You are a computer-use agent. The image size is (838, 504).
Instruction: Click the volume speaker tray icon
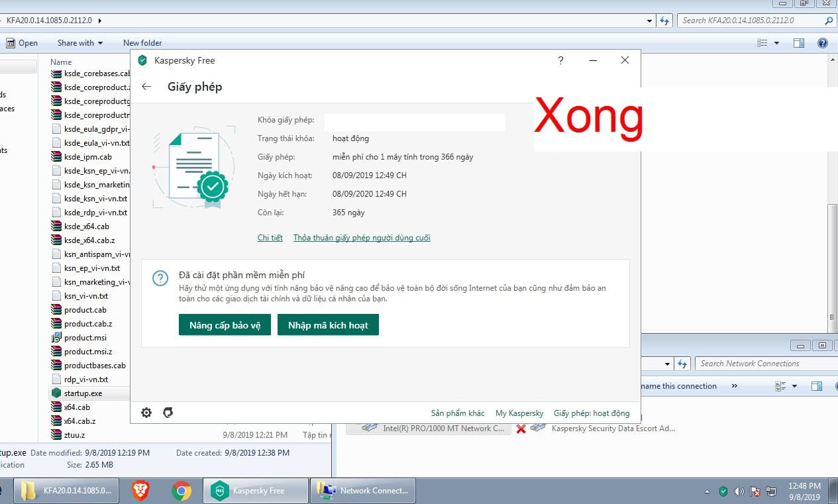739,491
